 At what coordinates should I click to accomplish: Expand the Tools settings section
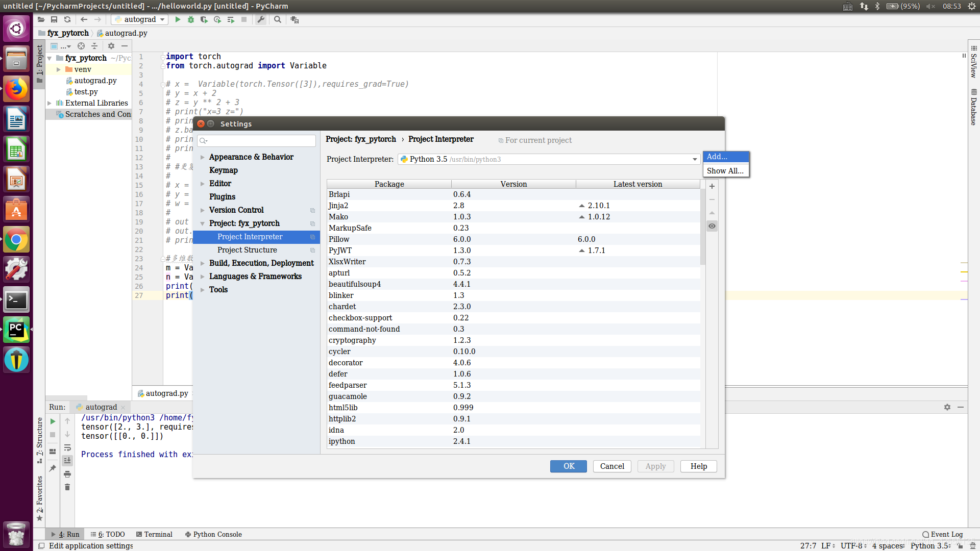(203, 290)
